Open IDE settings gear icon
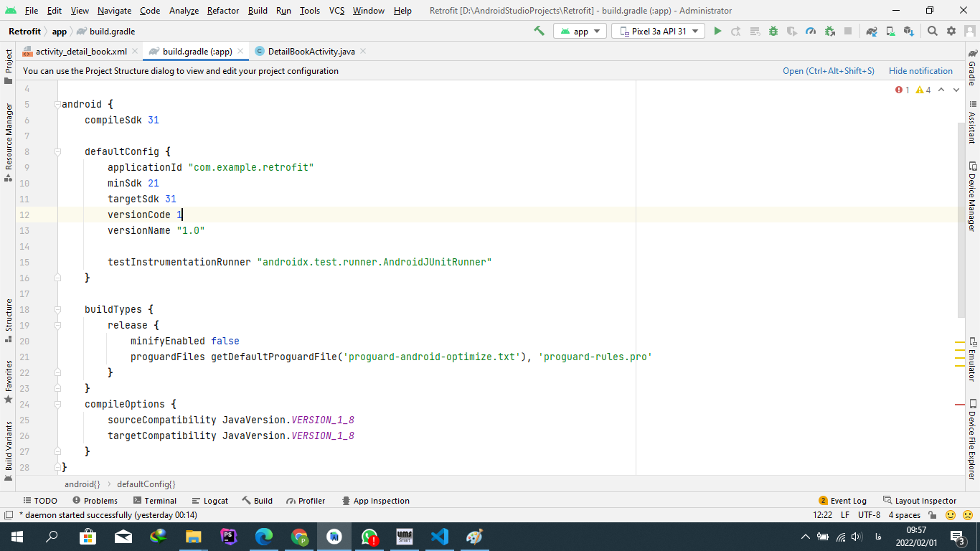Screen dimensions: 980x551 [x=951, y=31]
